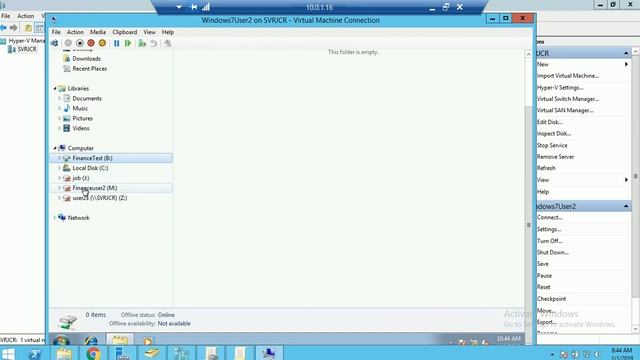Viewport: 640px width, 360px height.
Task: Collapse the Computer tree node
Action: point(55,148)
